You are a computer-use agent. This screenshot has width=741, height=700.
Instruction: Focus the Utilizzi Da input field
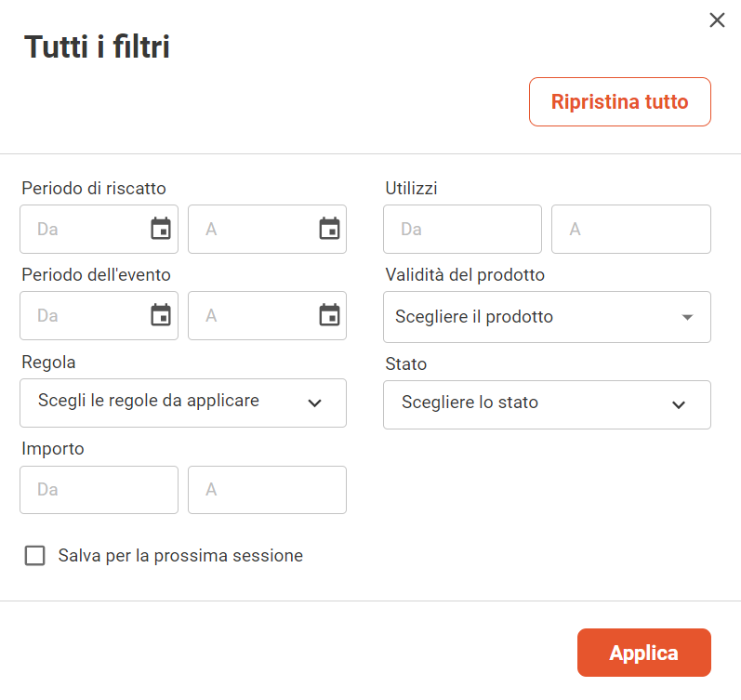[462, 229]
